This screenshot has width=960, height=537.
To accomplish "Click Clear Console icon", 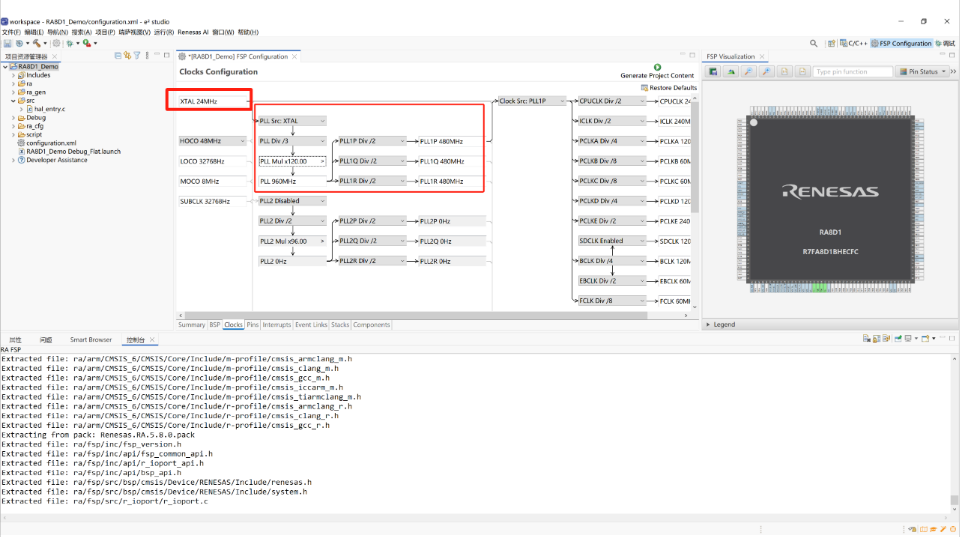I will pyautogui.click(x=866, y=339).
